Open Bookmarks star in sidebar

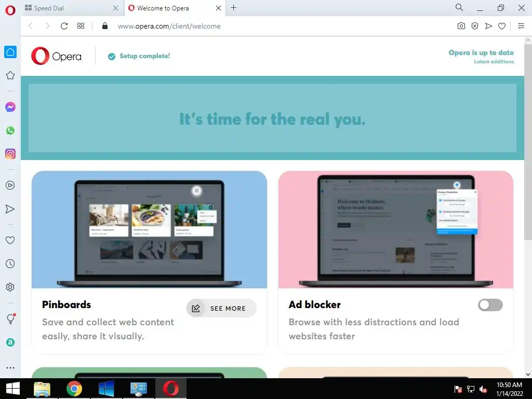pyautogui.click(x=10, y=75)
